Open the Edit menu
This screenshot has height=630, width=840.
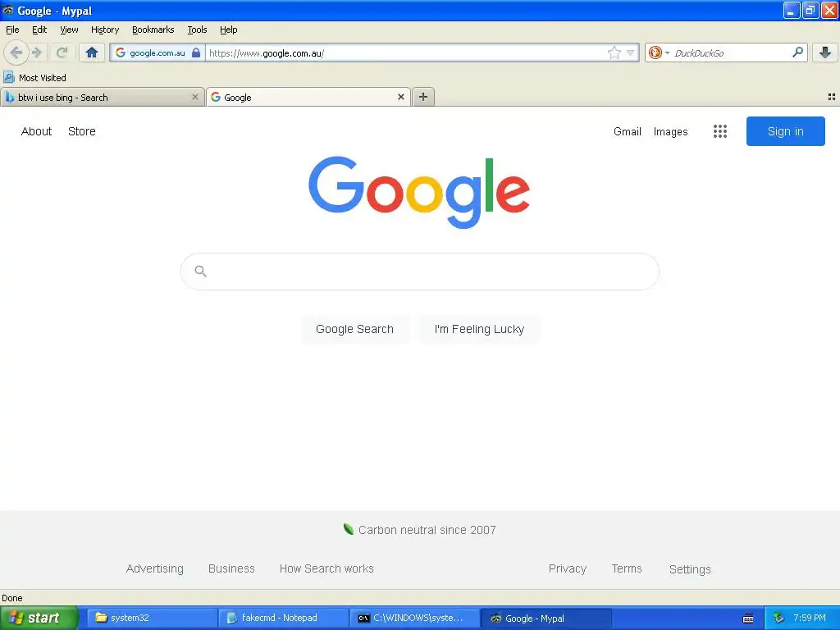[39, 30]
